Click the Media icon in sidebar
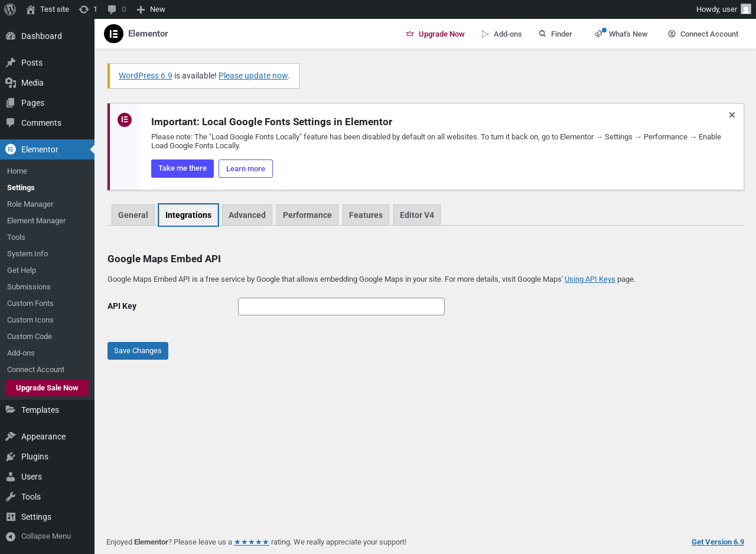Image resolution: width=756 pixels, height=554 pixels. (x=11, y=83)
